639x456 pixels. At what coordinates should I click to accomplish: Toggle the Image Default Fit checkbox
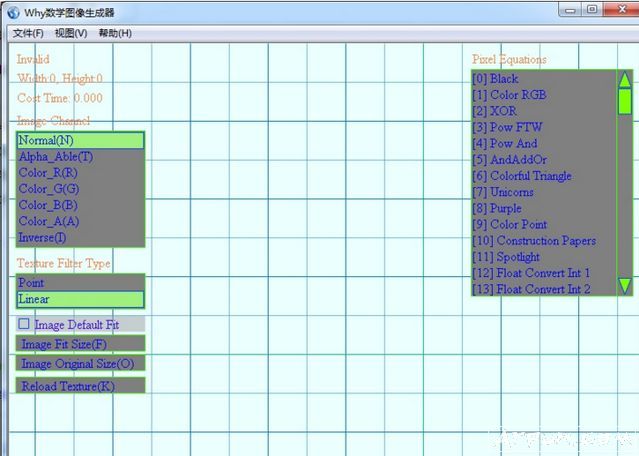[24, 325]
